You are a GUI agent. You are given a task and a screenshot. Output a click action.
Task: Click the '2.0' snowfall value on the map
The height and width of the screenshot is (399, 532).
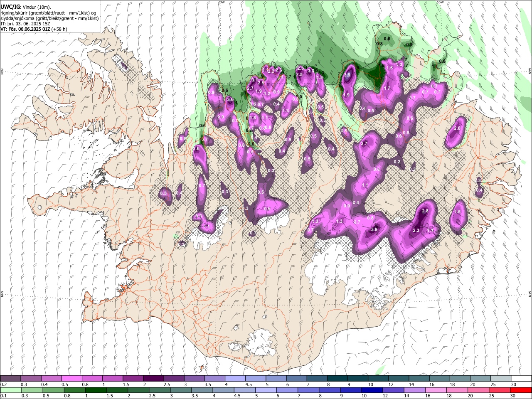pyautogui.click(x=457, y=128)
